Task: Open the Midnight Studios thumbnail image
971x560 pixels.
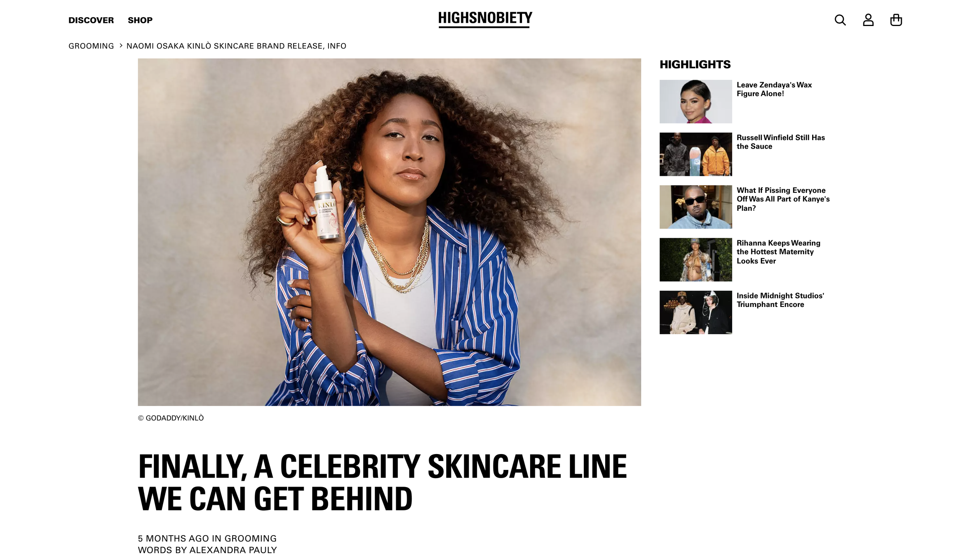Action: coord(696,312)
